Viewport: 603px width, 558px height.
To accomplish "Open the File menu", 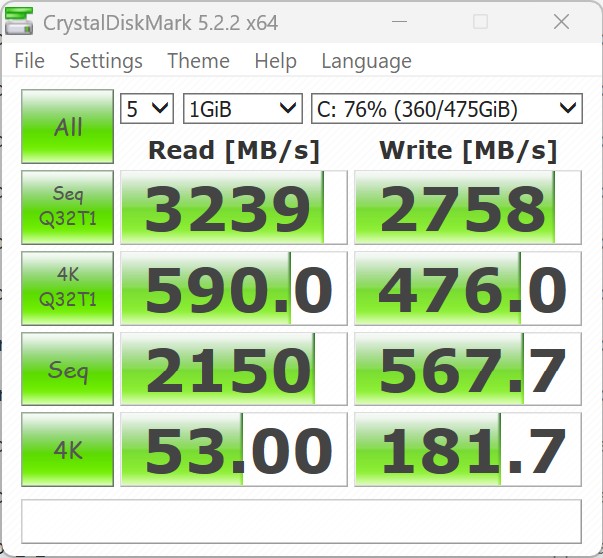I will pyautogui.click(x=30, y=61).
